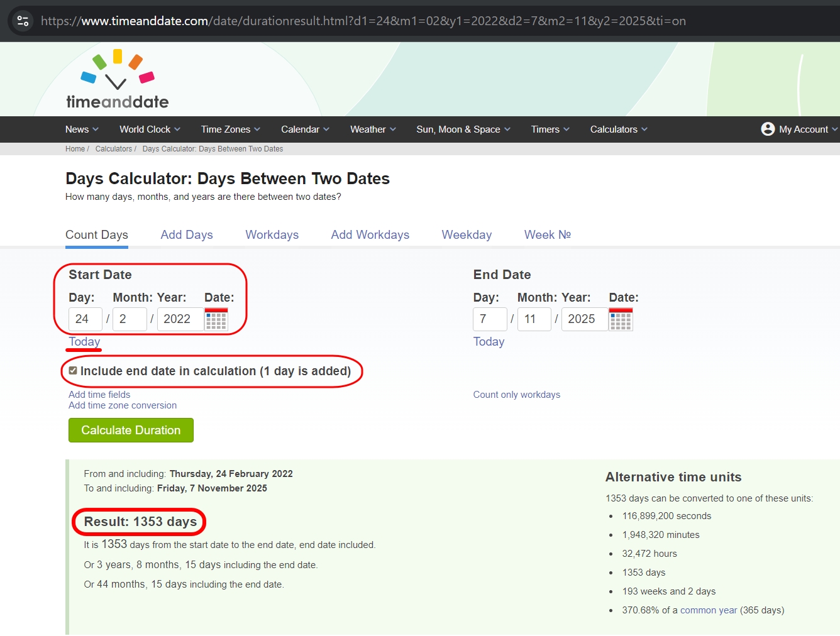Viewport: 840px width, 636px height.
Task: Click 'Friday, 7 November 2025' text
Action: 212,488
